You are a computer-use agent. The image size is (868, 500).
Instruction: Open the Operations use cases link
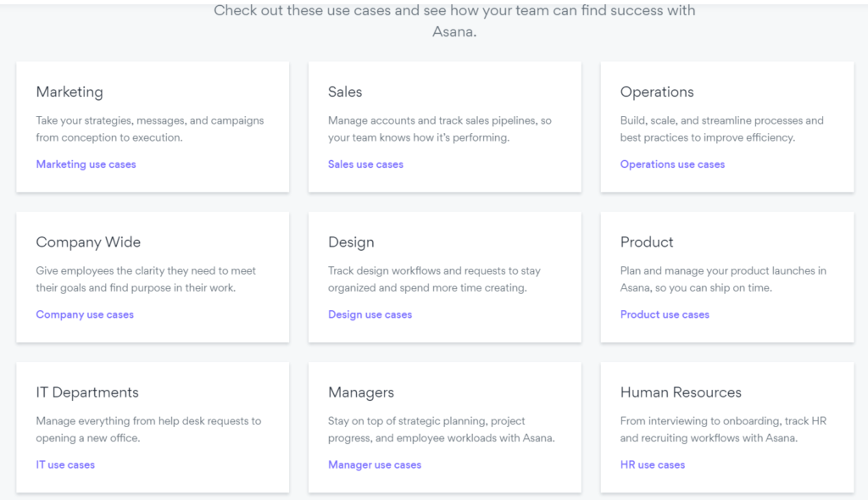(672, 164)
